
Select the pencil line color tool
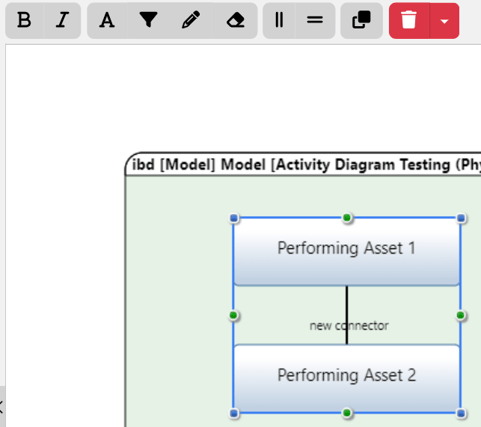tap(191, 21)
